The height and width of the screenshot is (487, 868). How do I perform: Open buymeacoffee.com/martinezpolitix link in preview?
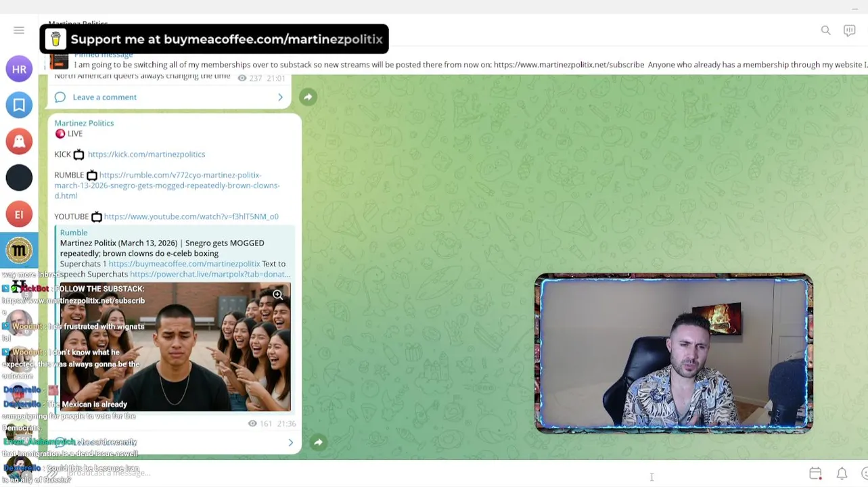pyautogui.click(x=184, y=264)
